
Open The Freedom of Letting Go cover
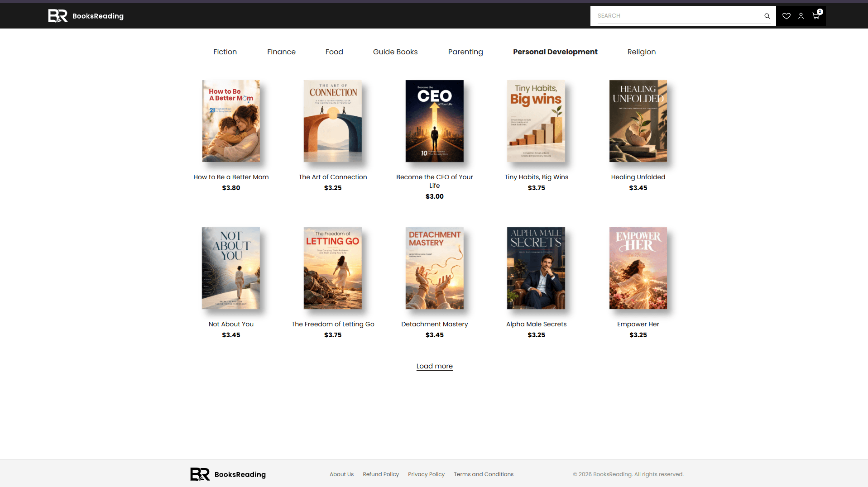click(x=333, y=268)
